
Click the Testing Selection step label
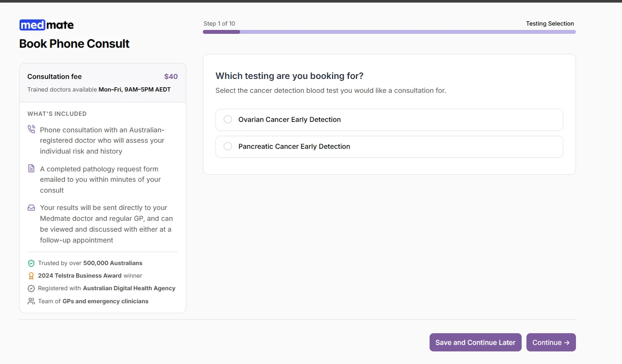point(550,23)
